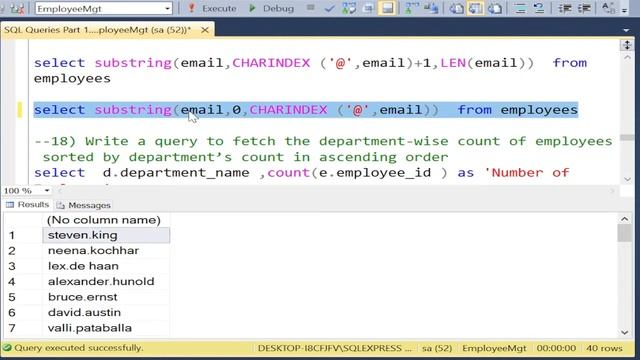Click the editor scrollbar down arrow
640x360 pixels.
(x=627, y=179)
